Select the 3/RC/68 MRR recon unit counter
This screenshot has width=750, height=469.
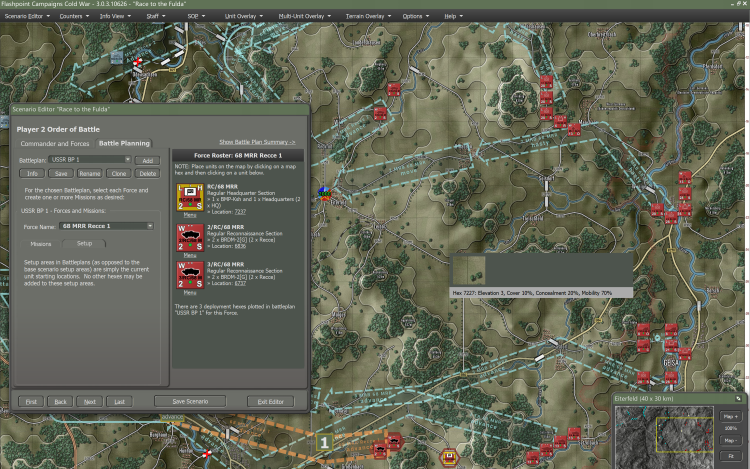tap(190, 275)
